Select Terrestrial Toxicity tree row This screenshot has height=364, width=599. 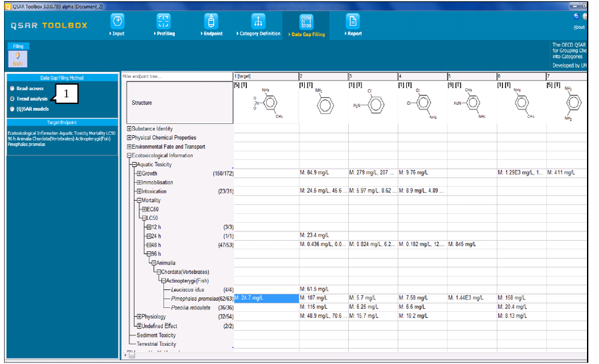(x=156, y=344)
